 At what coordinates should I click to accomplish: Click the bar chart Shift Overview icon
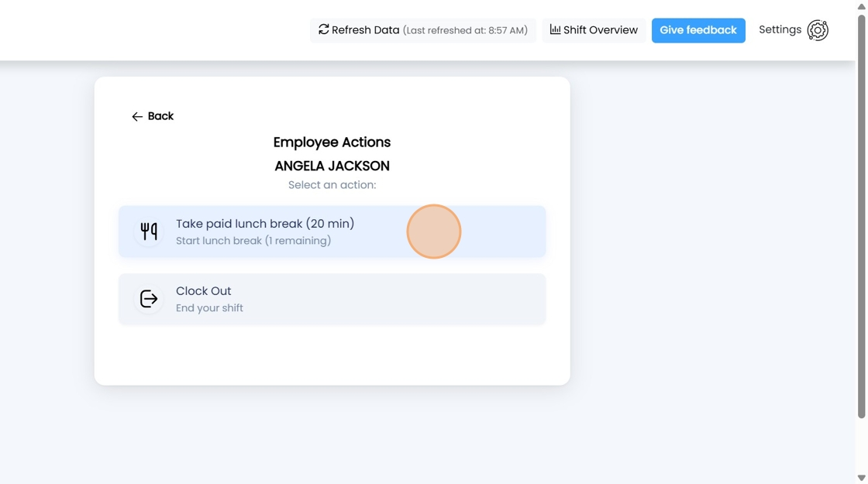[x=555, y=29]
